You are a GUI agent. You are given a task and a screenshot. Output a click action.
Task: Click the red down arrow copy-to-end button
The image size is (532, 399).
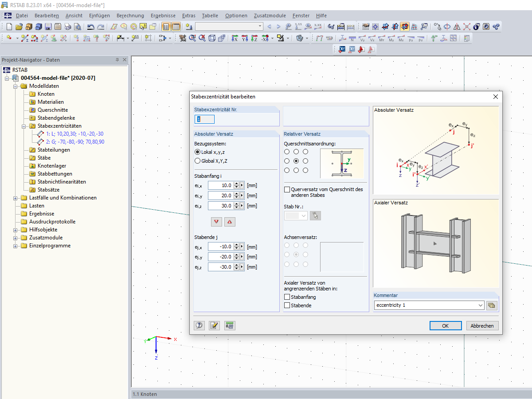216,221
